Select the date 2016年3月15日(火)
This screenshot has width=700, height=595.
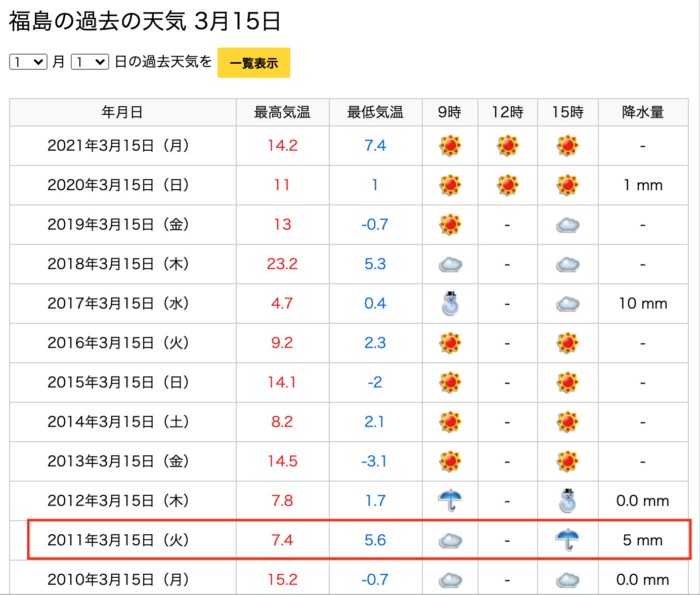coord(119,343)
